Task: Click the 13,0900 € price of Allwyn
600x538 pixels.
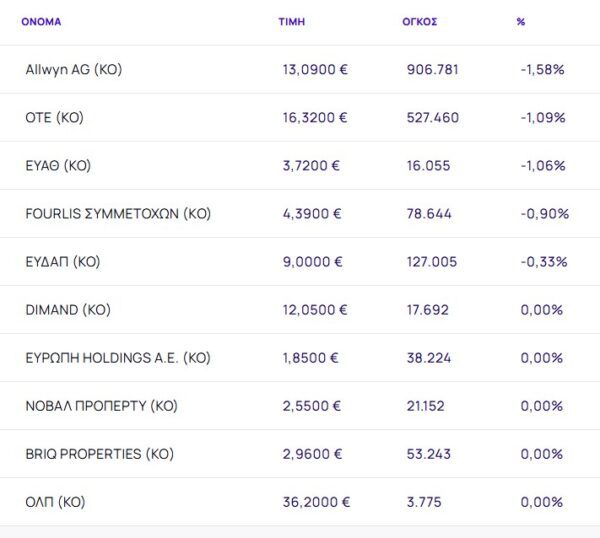Action: (315, 70)
